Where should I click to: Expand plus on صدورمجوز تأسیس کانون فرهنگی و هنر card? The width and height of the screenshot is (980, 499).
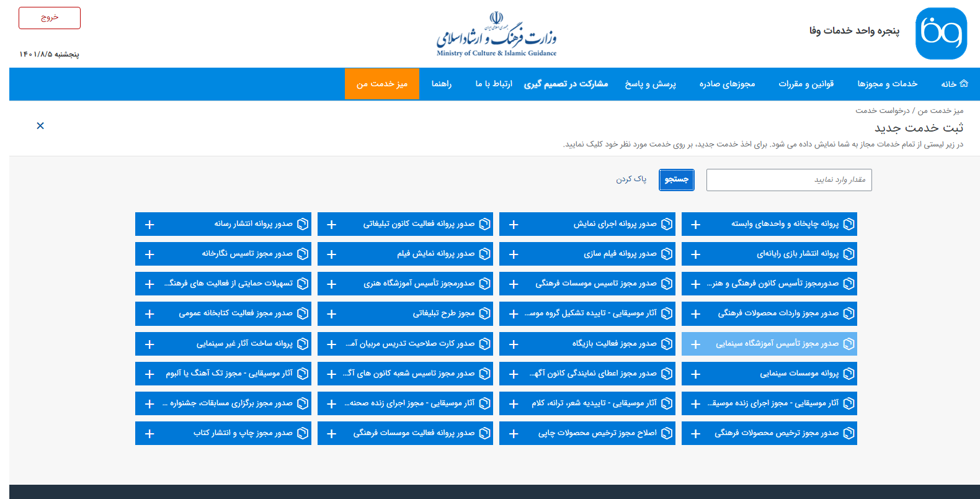click(x=695, y=284)
